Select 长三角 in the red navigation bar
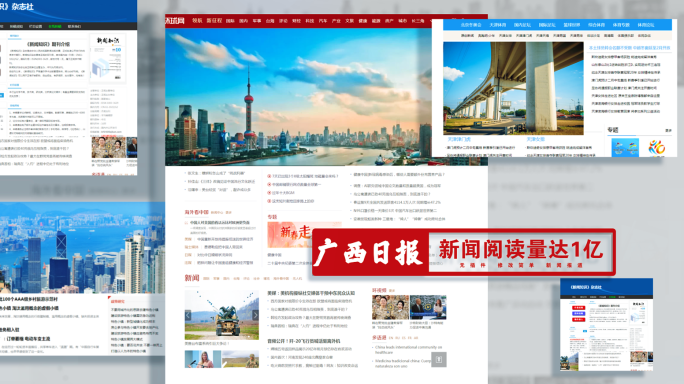This screenshot has height=384, width=684. (417, 21)
